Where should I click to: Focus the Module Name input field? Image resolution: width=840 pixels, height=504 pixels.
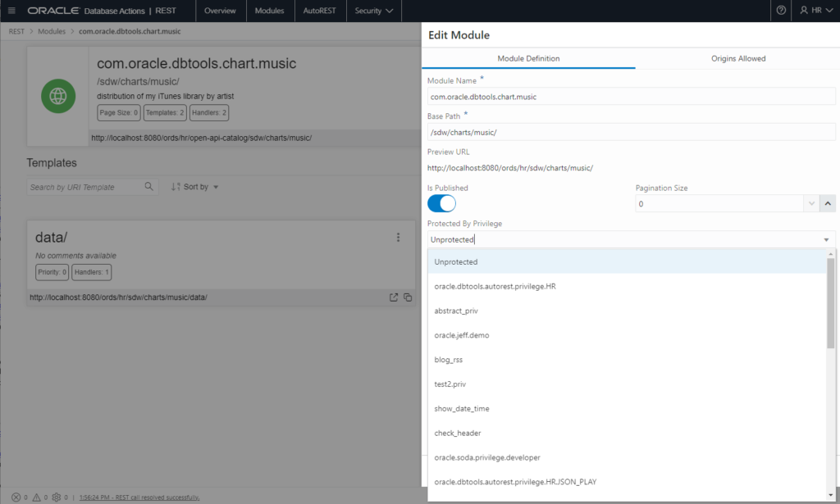[x=631, y=97]
